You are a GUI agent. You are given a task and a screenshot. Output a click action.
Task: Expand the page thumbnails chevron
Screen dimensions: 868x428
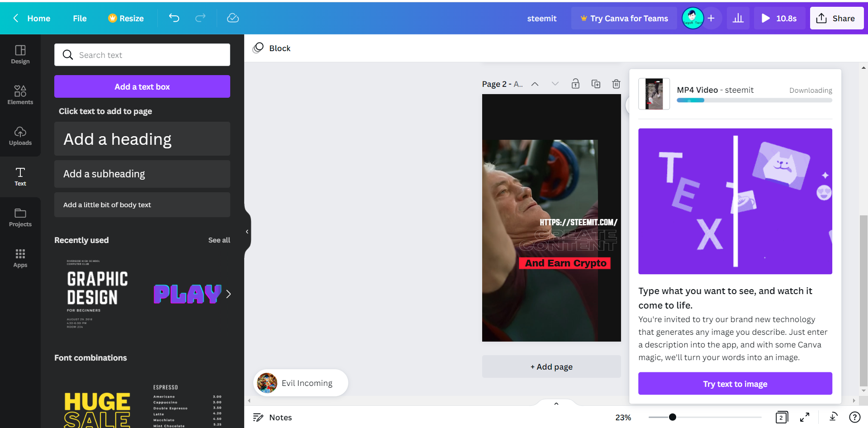point(556,403)
